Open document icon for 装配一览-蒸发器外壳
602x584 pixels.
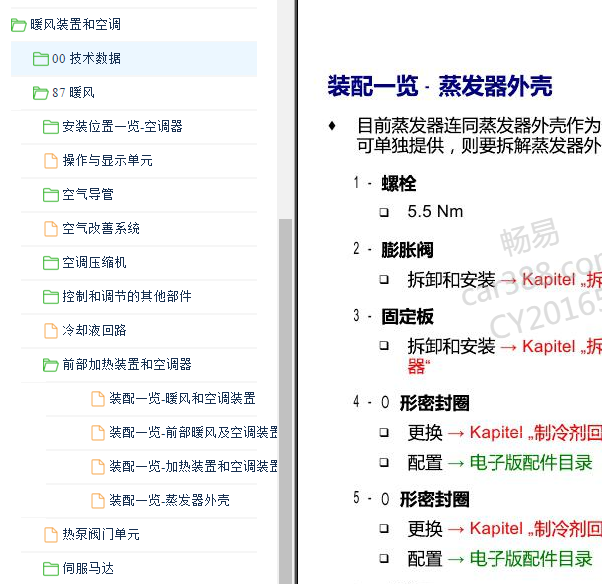point(98,501)
